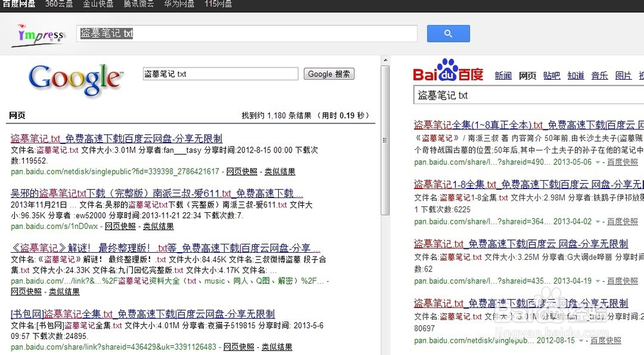The height and width of the screenshot is (355, 644).
Task: Open 网页快照 under 解谜 result
Action: (x=26, y=291)
